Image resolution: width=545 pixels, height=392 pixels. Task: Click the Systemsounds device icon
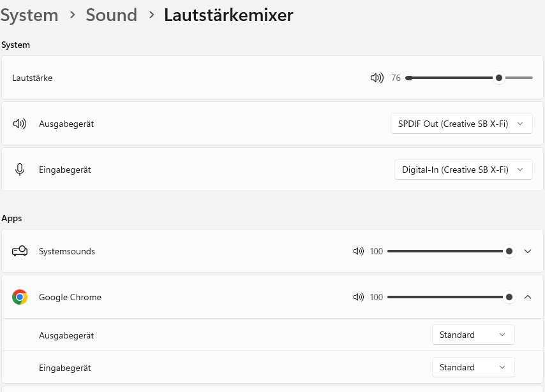(x=20, y=251)
